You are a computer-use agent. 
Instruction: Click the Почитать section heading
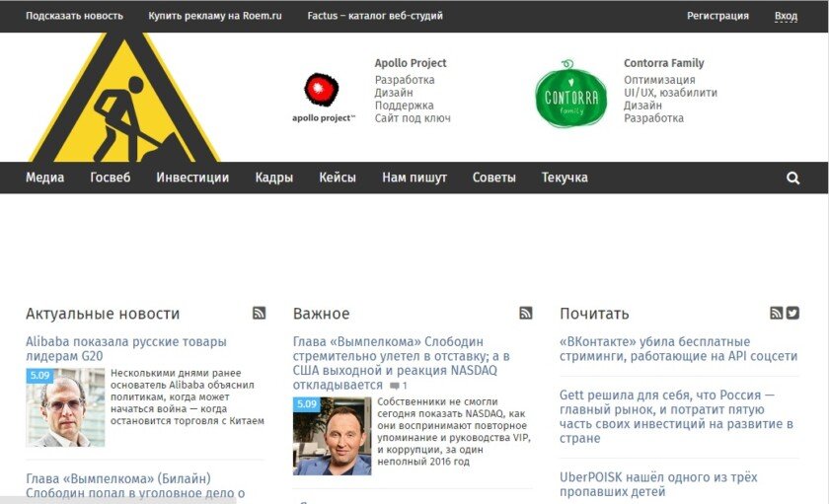(x=594, y=314)
